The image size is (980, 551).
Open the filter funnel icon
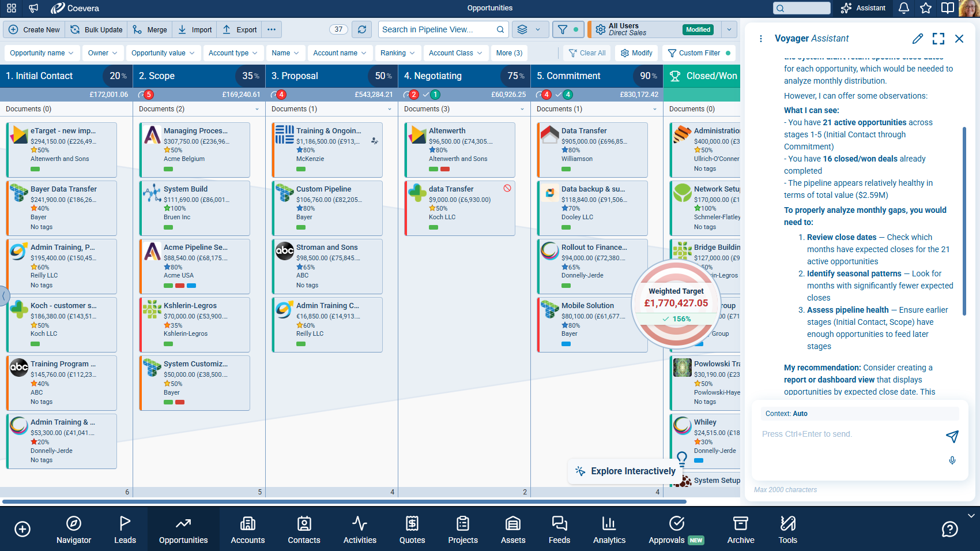(x=563, y=29)
